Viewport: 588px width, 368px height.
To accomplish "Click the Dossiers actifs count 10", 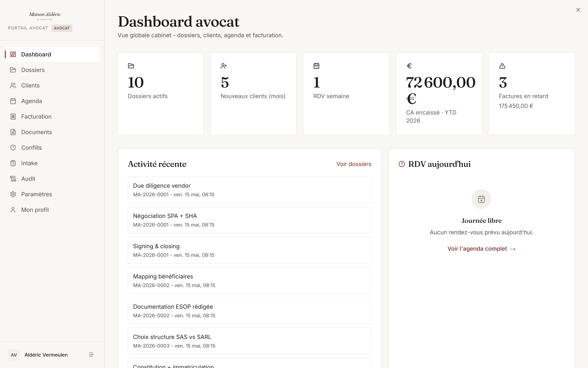I will pyautogui.click(x=136, y=83).
